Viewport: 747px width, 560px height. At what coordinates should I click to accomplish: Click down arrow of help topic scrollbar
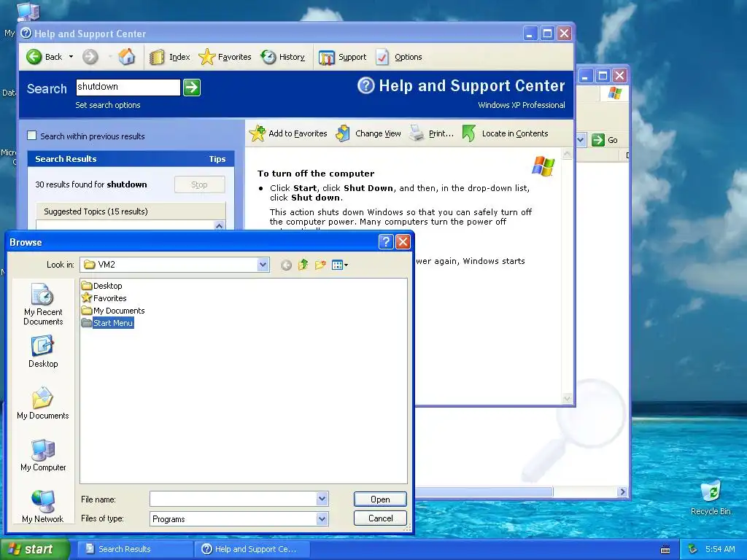coord(567,398)
